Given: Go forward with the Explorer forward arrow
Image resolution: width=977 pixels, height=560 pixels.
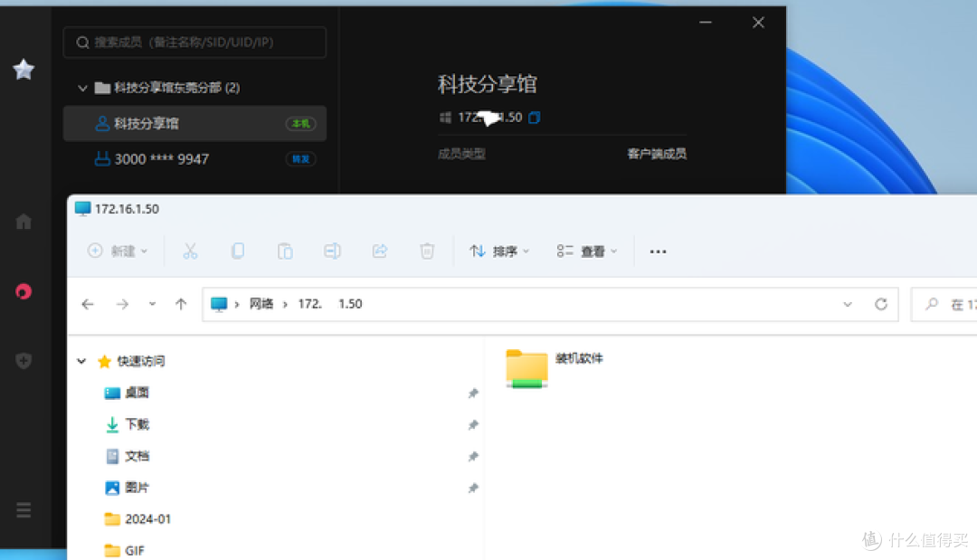Looking at the screenshot, I should pyautogui.click(x=122, y=304).
